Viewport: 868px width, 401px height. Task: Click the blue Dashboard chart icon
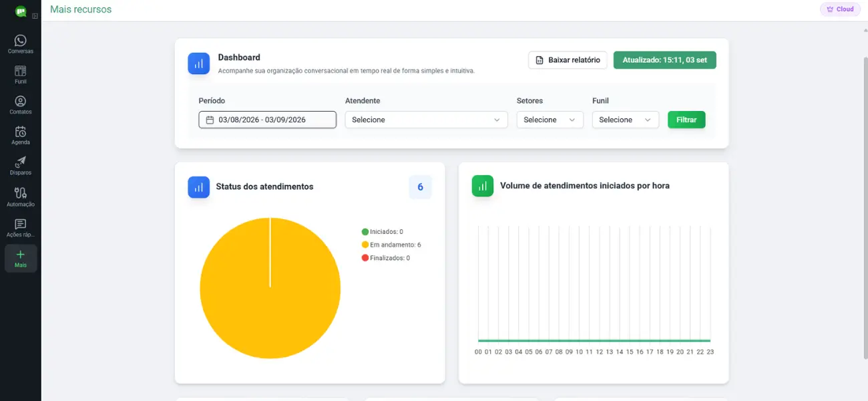pos(198,64)
